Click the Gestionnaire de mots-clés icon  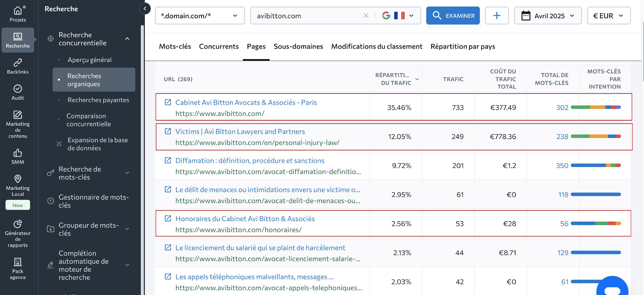pos(50,201)
